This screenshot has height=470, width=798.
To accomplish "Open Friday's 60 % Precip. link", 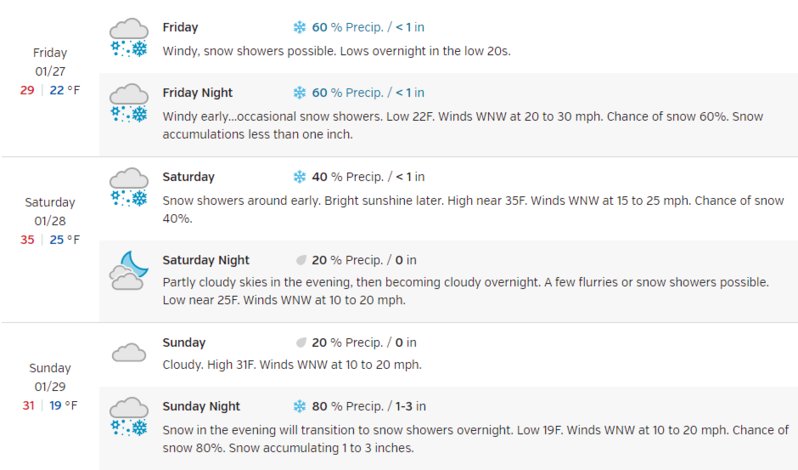I will point(348,27).
